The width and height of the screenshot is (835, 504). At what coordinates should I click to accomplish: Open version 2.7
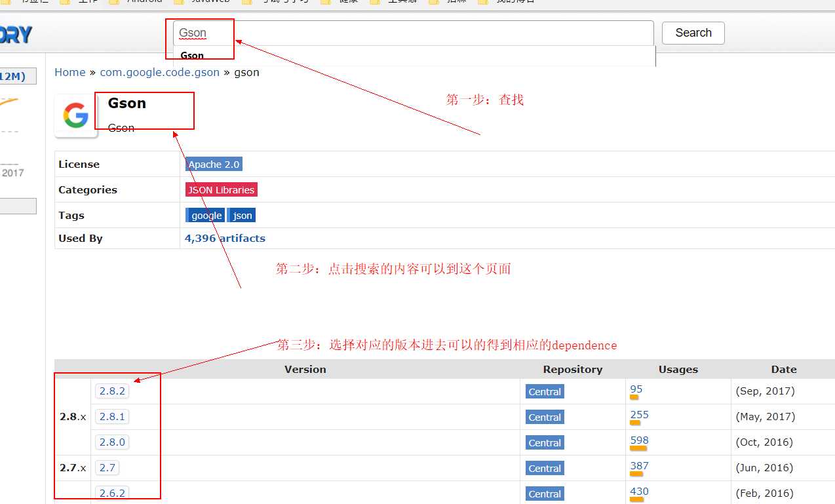(107, 468)
